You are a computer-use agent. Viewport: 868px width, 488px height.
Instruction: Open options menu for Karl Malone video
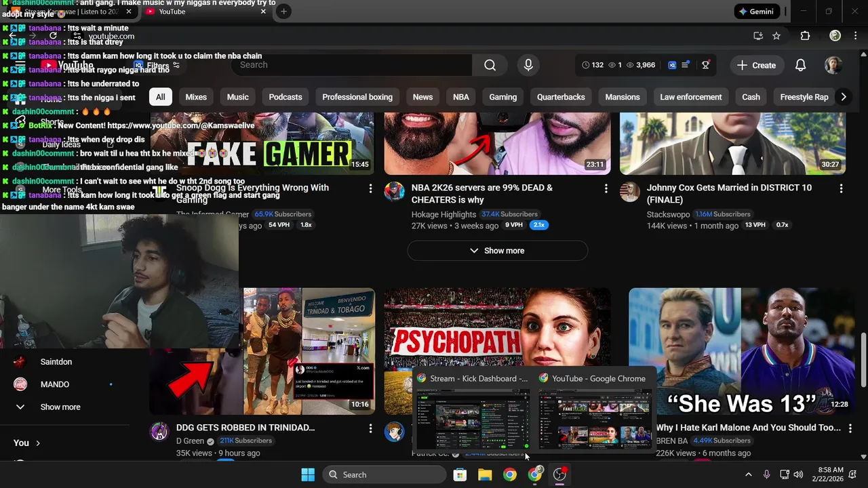(850, 428)
